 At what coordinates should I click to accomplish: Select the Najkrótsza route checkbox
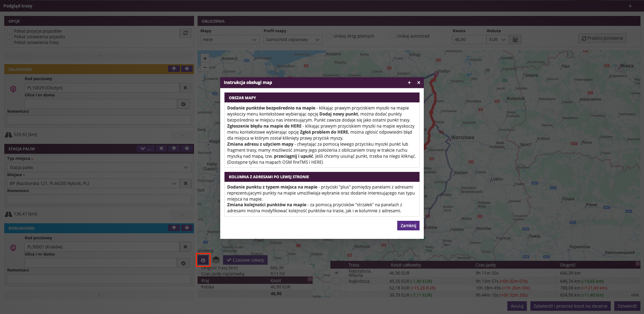(337, 281)
